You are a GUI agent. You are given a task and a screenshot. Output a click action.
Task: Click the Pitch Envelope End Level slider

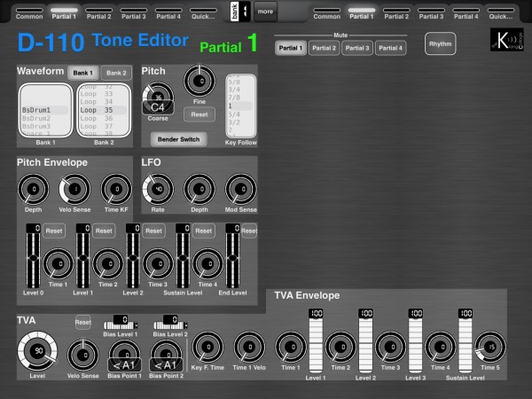[232, 256]
